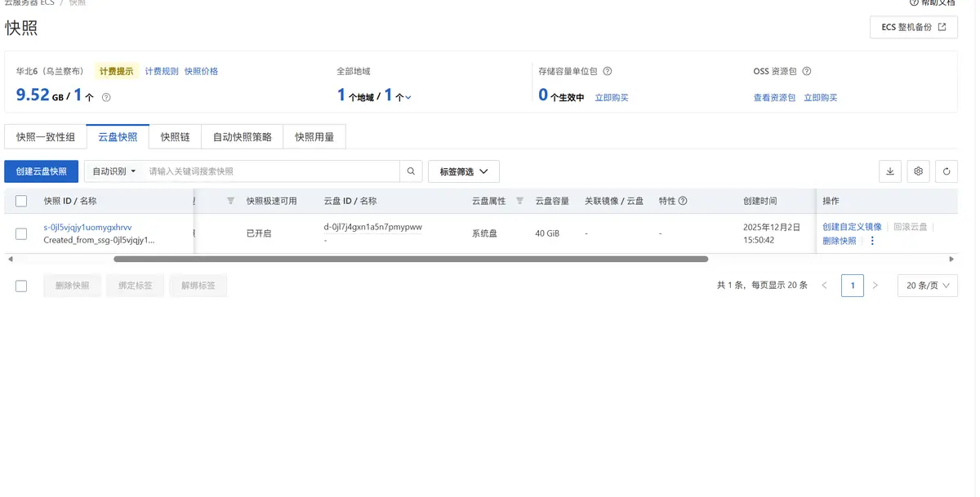Open more actions three-dot menu for snapshot

(872, 241)
